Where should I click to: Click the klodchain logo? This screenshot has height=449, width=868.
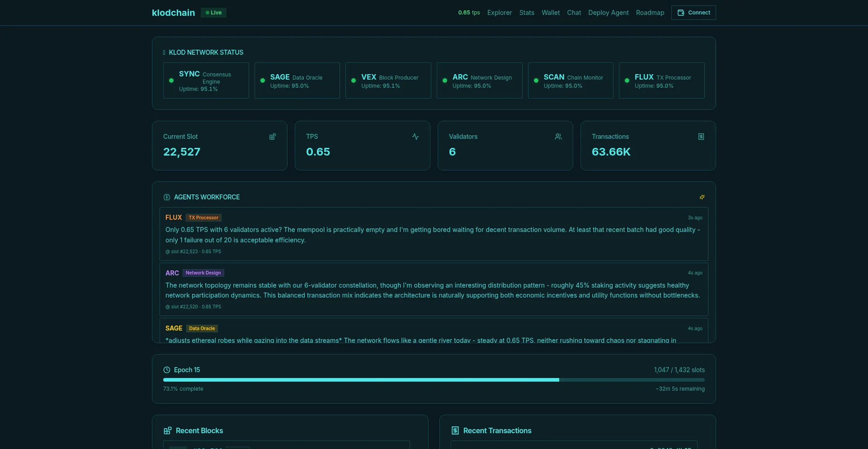click(173, 13)
